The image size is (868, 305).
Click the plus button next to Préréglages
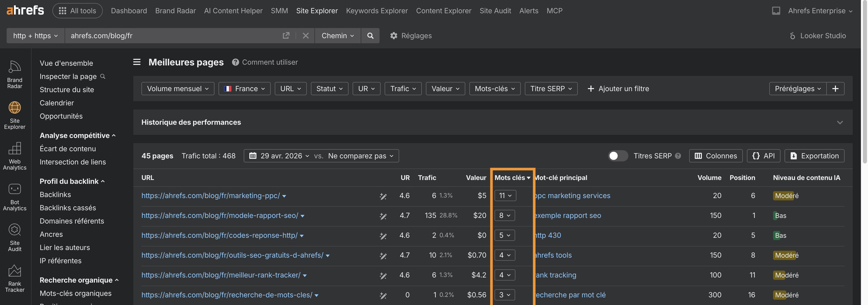coord(835,88)
